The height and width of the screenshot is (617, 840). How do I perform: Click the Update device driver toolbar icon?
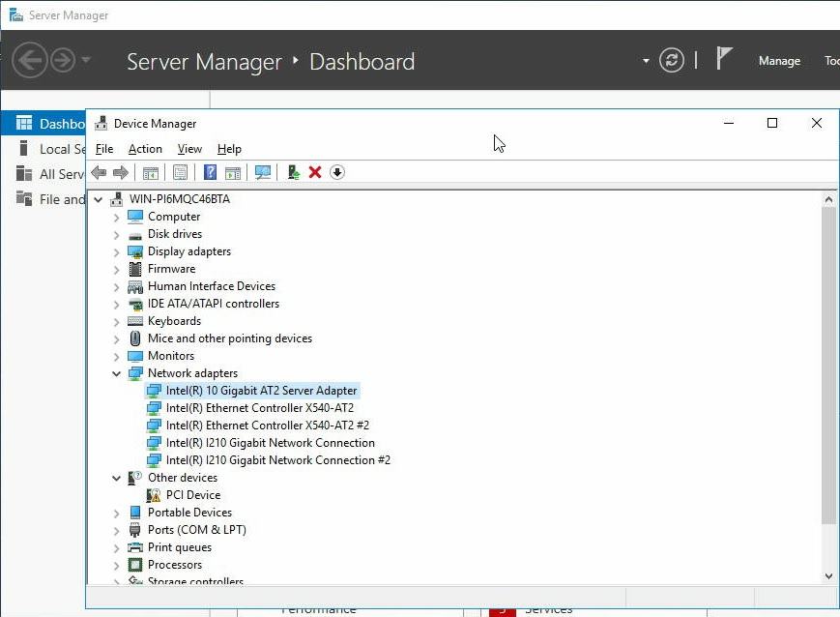(293, 172)
